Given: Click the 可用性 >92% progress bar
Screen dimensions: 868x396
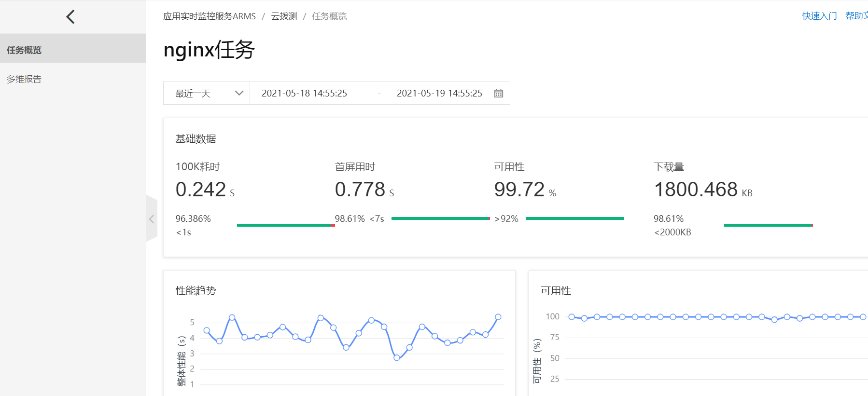Looking at the screenshot, I should coord(575,218).
